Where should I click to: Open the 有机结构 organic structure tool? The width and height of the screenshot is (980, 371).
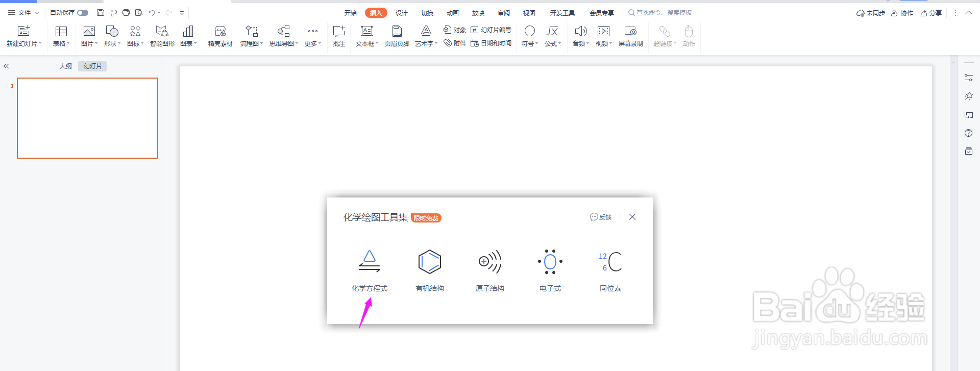pos(429,270)
